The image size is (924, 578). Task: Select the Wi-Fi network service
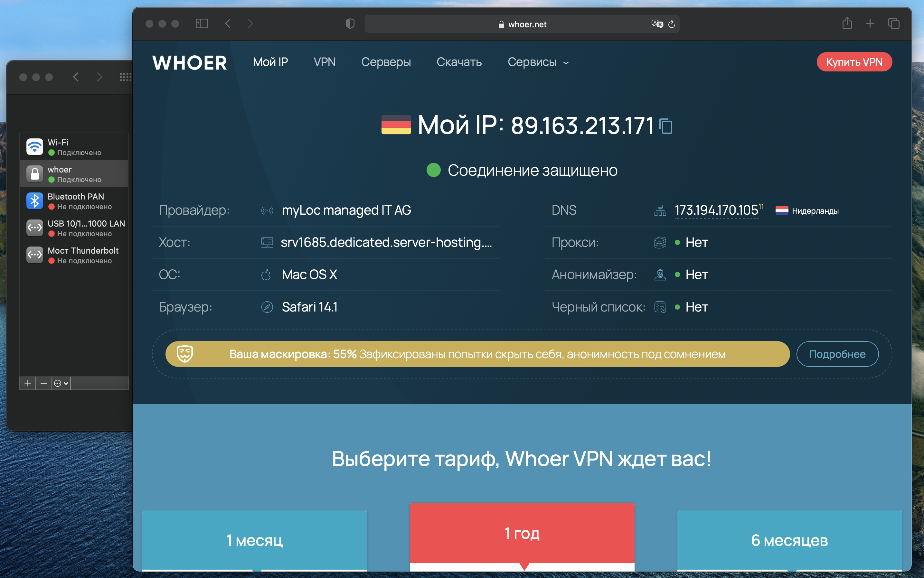(74, 147)
